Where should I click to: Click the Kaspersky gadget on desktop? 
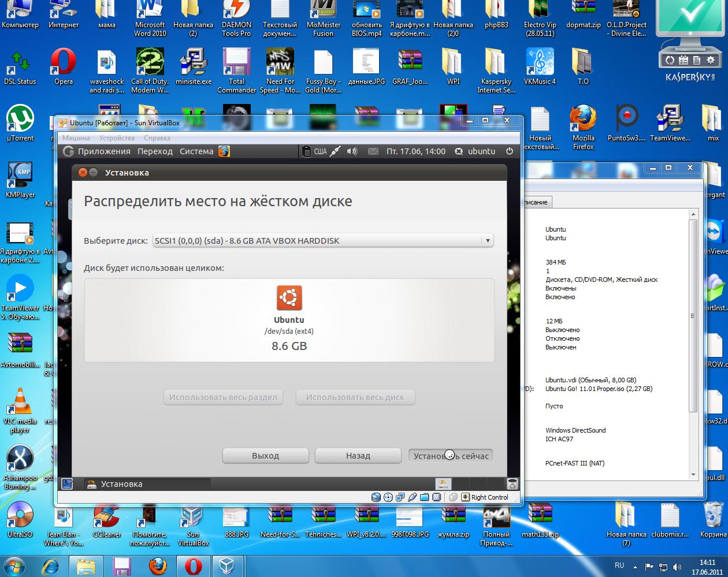coord(689,40)
